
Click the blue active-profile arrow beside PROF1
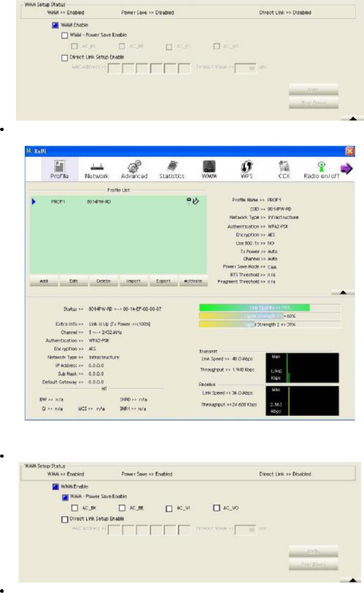(34, 201)
